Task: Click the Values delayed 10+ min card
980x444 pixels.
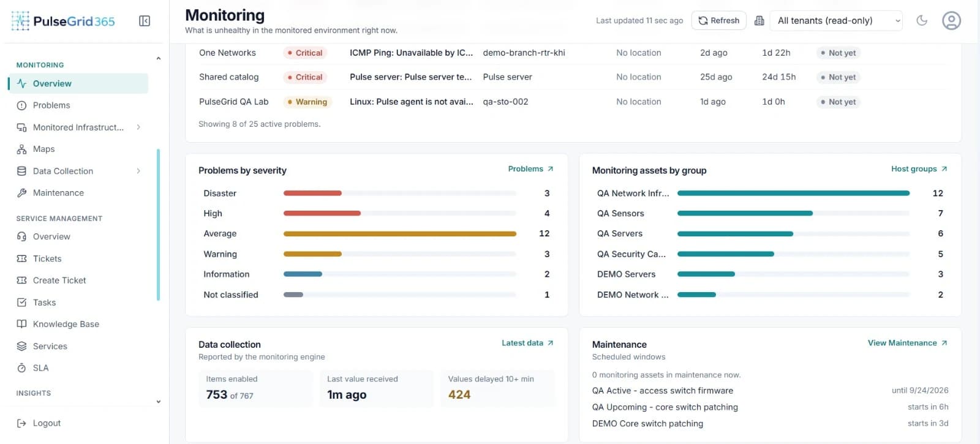Action: [x=497, y=388]
